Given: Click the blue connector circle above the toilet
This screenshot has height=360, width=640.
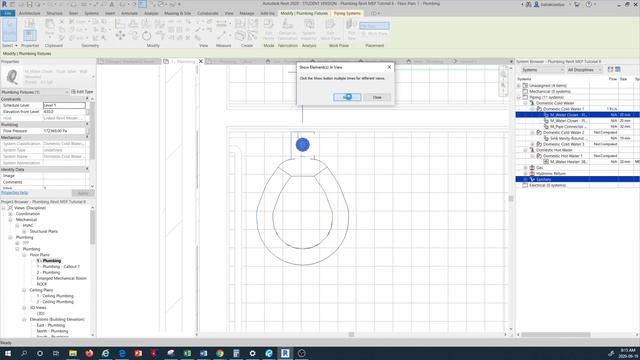Looking at the screenshot, I should (302, 145).
